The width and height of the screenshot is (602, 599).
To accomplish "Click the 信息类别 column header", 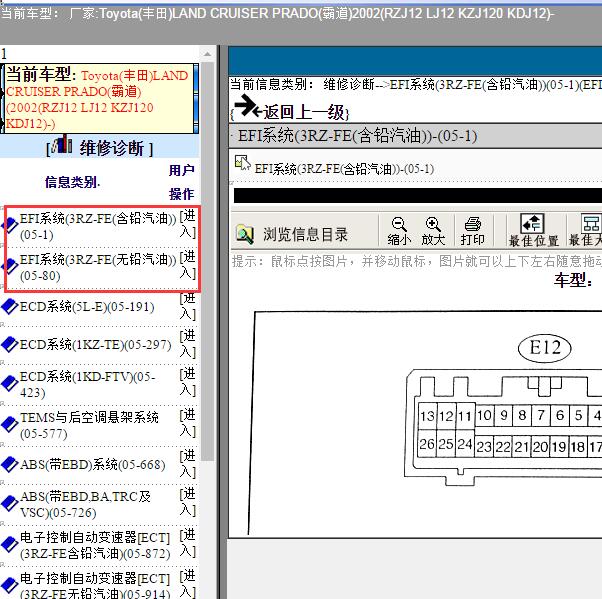I will tap(72, 182).
